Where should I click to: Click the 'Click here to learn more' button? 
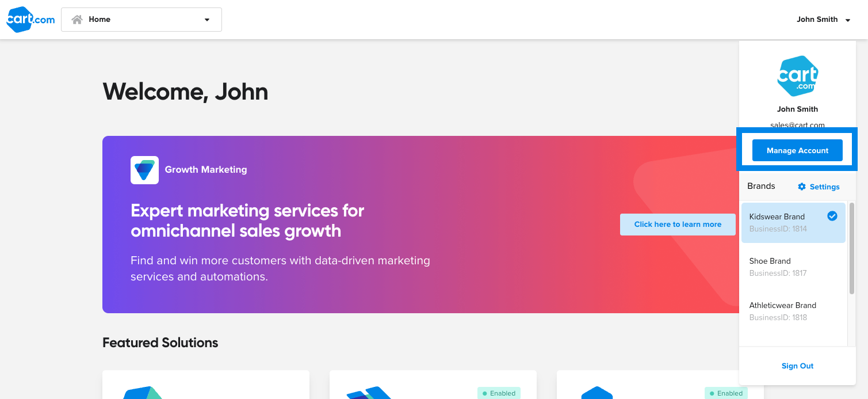pyautogui.click(x=678, y=225)
